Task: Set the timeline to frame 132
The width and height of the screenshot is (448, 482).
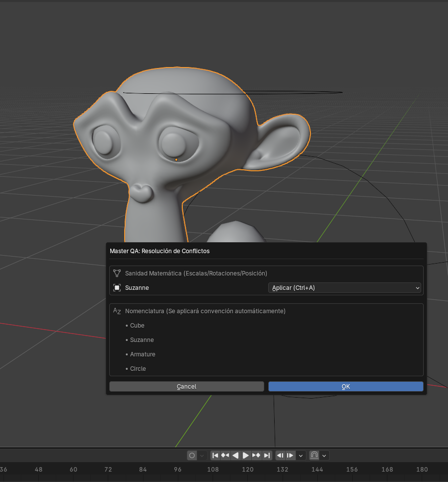Action: click(x=282, y=470)
